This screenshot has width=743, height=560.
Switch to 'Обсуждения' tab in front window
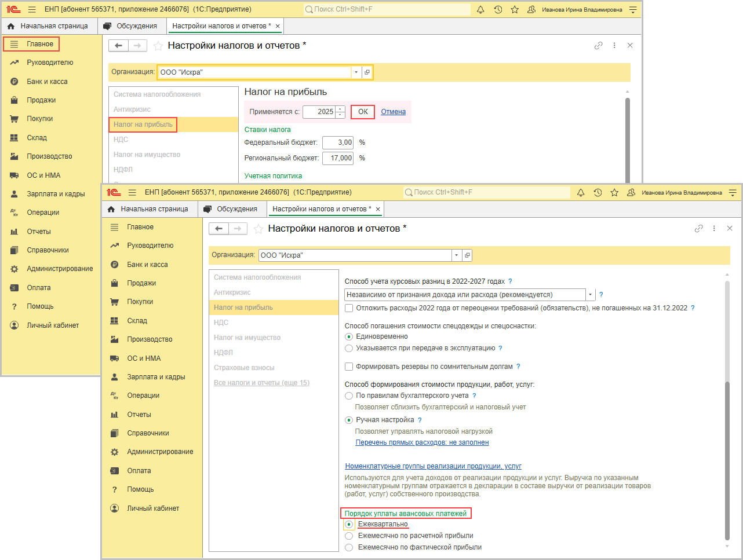[x=231, y=209]
